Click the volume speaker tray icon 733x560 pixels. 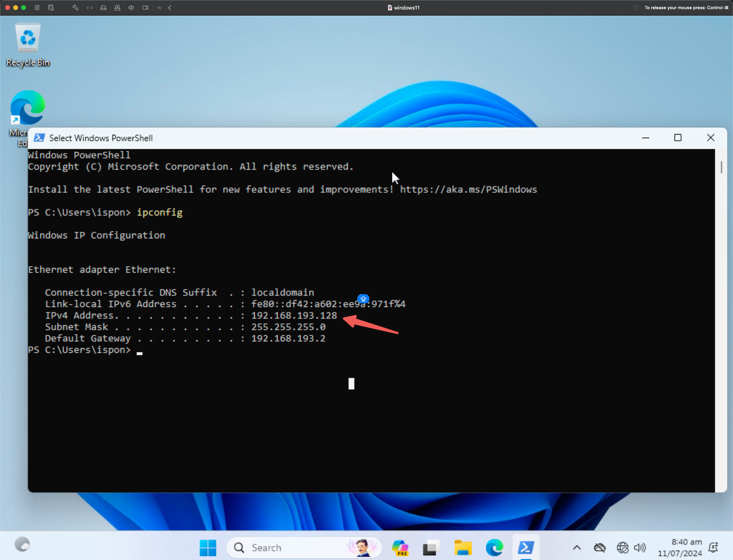(640, 548)
